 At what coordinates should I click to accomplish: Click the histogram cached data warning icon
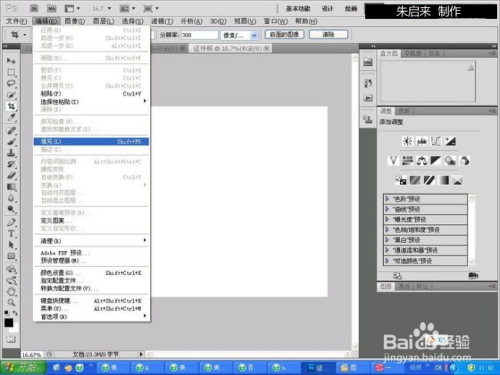click(471, 68)
